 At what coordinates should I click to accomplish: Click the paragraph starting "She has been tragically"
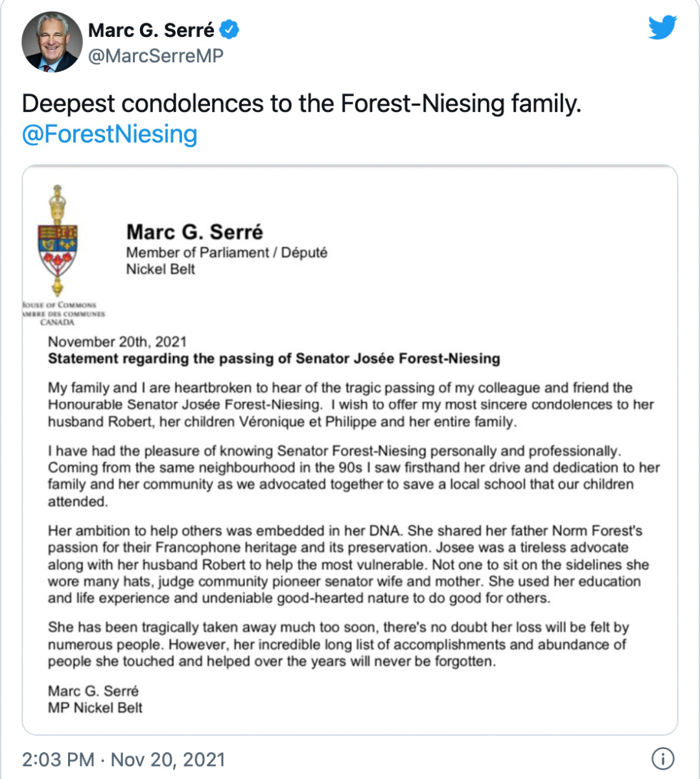(338, 644)
